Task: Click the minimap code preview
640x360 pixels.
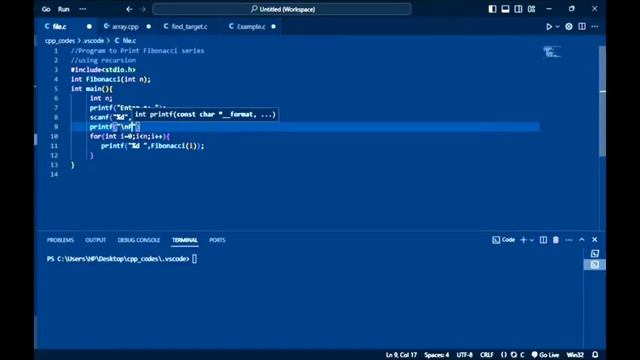Action: tap(552, 52)
